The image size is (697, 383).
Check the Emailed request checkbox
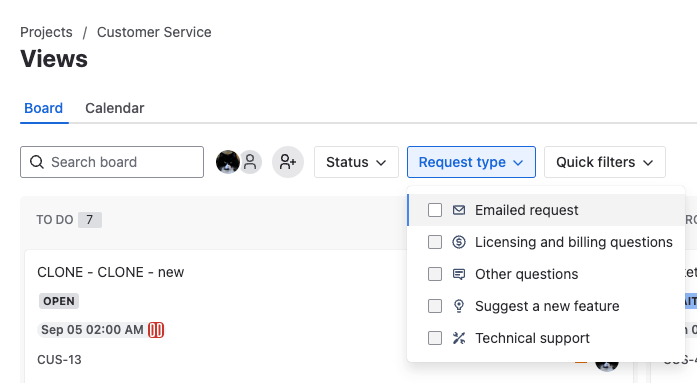[x=435, y=210]
